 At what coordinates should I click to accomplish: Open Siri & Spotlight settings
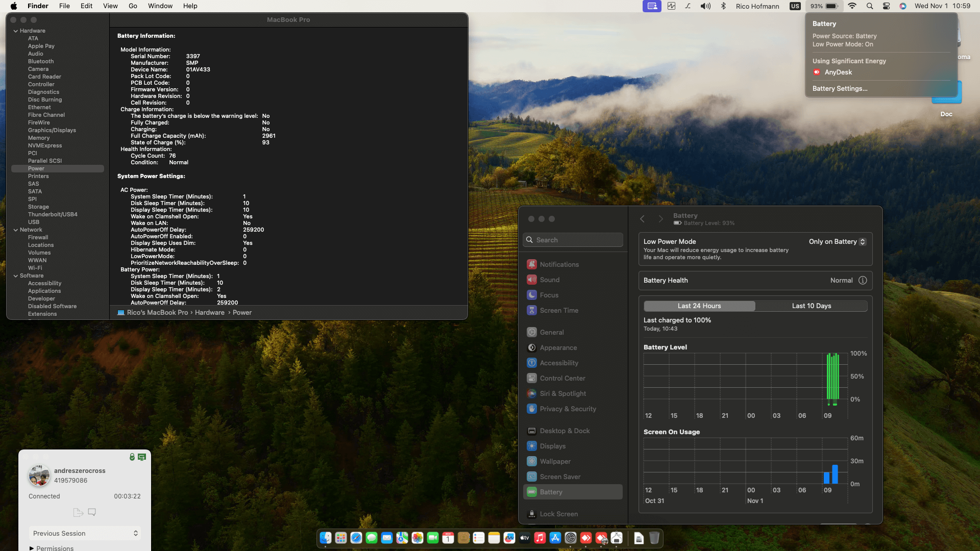click(x=573, y=393)
